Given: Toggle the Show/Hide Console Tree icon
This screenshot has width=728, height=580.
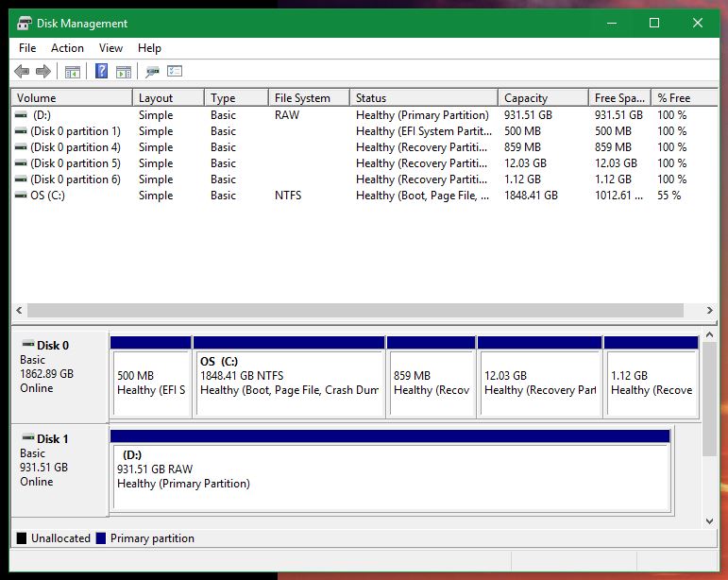Looking at the screenshot, I should [72, 72].
